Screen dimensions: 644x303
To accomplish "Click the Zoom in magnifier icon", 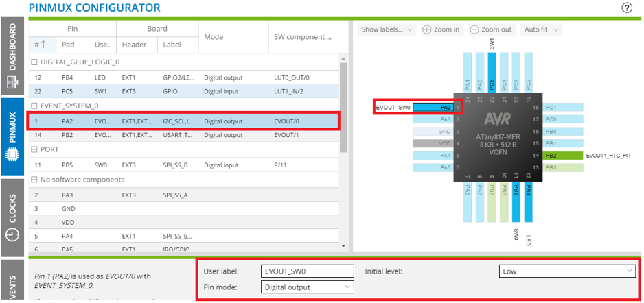I will tap(427, 29).
